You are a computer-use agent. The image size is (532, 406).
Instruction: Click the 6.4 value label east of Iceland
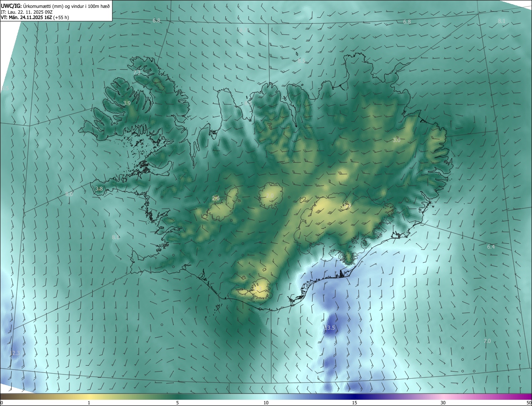click(491, 247)
